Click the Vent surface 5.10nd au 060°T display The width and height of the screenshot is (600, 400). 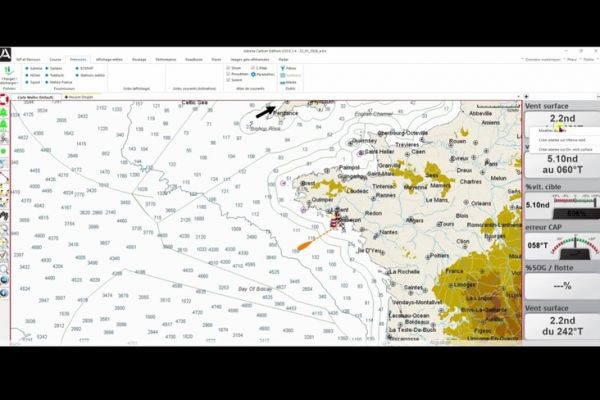point(559,164)
